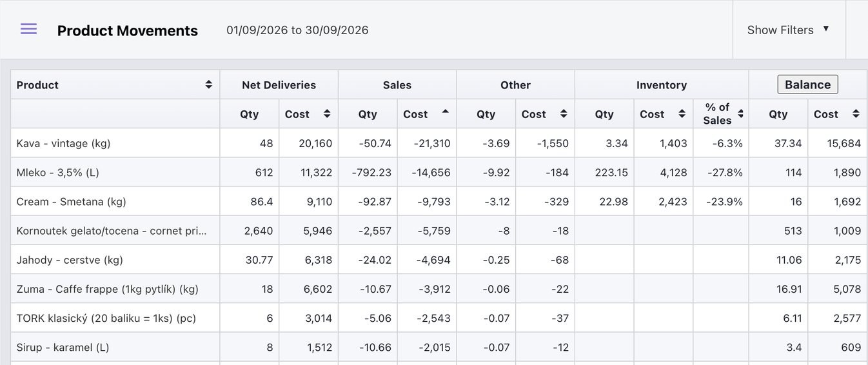Click the Product Movements title
Screen dimensions: 868x365
click(128, 30)
